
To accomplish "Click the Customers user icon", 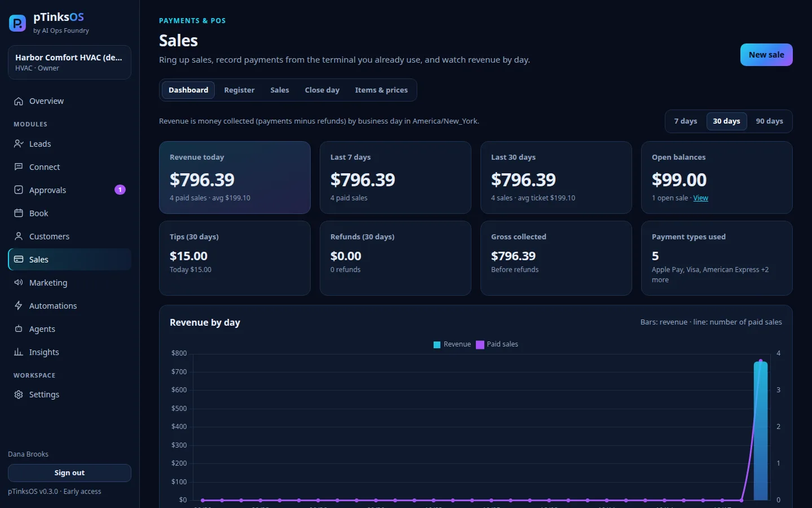I will click(x=19, y=237).
